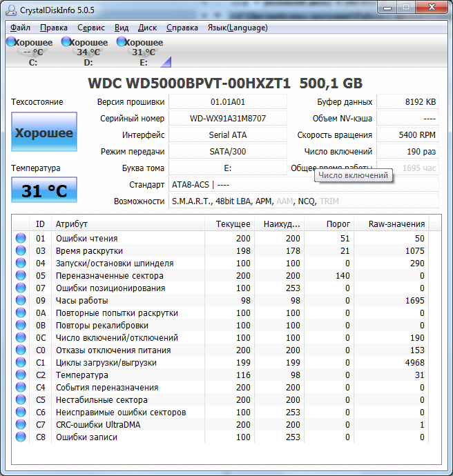Open the Сервис menu
The image size is (453, 476).
[91, 28]
